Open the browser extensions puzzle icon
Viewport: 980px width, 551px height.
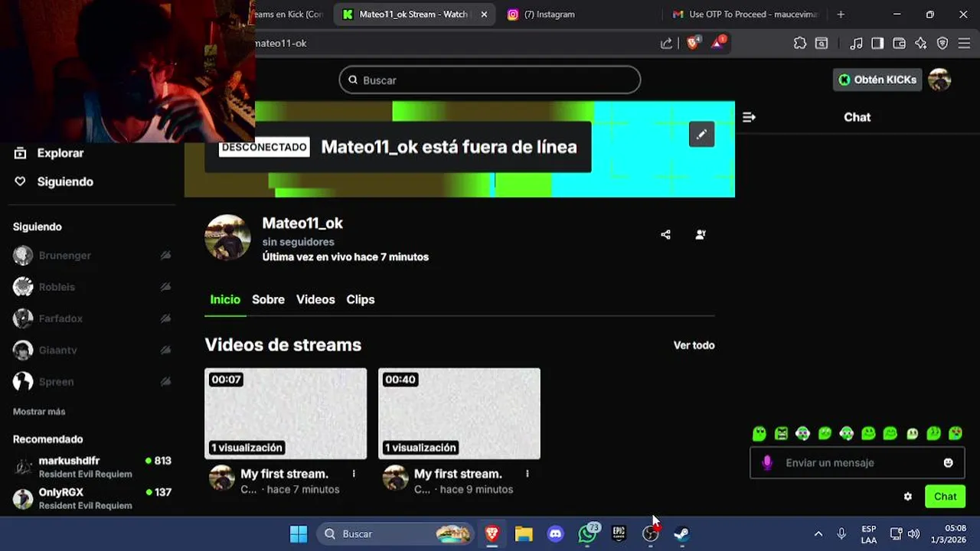tap(800, 44)
